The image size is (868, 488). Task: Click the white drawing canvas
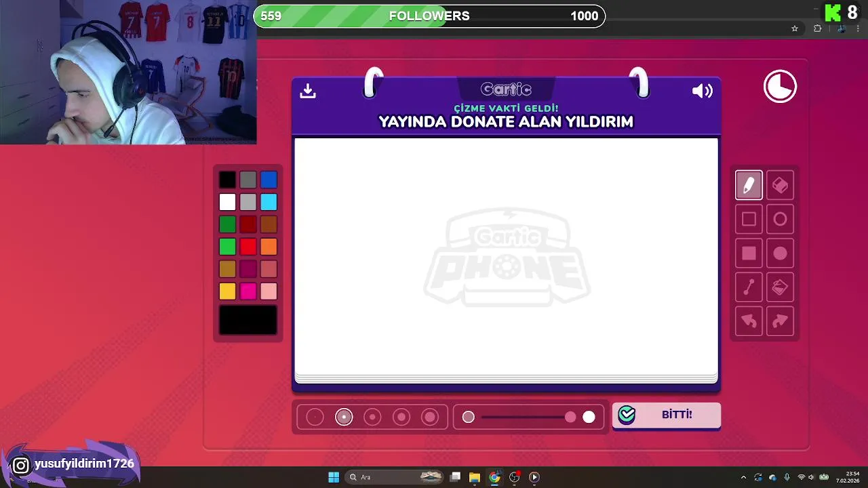(506, 258)
